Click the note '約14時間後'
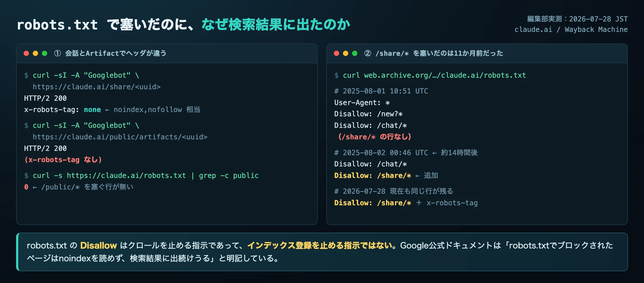The width and height of the screenshot is (644, 283). pyautogui.click(x=459, y=153)
